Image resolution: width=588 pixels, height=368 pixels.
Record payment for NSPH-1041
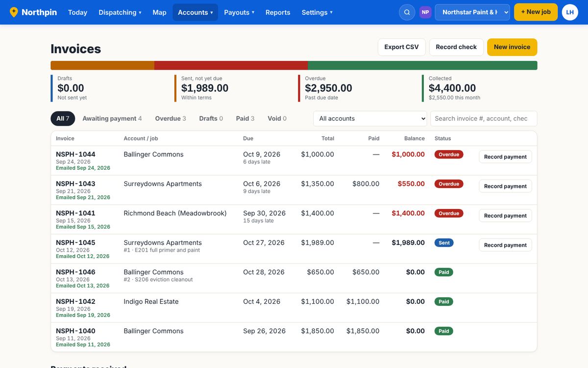click(505, 216)
